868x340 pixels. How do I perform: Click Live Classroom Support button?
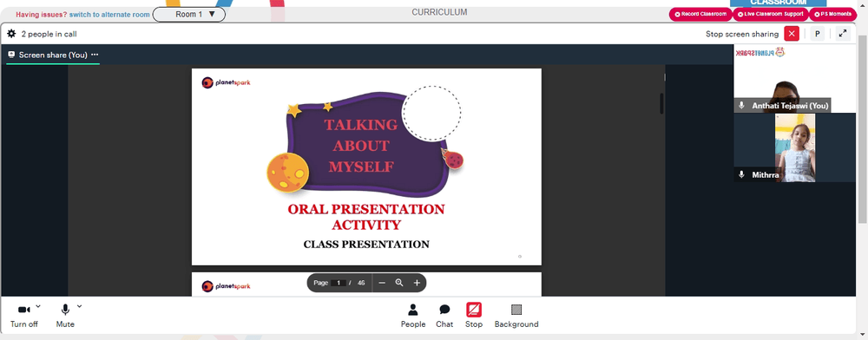(771, 15)
